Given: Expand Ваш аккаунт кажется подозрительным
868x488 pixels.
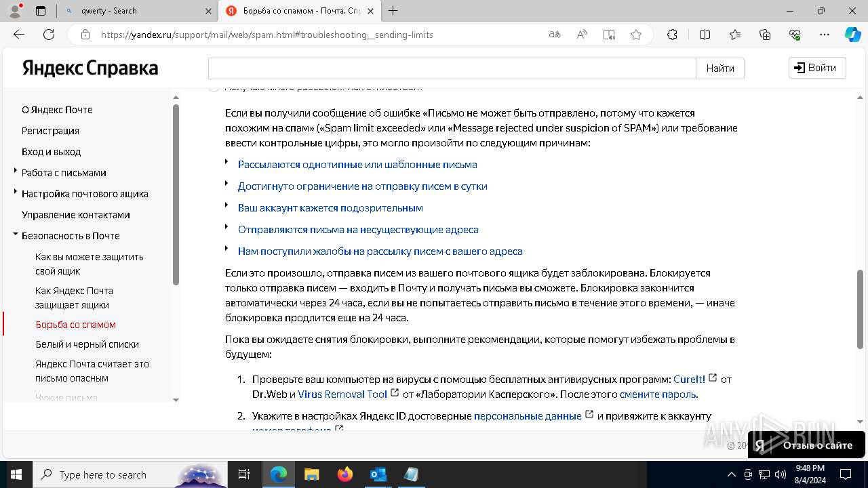Looking at the screenshot, I should point(330,207).
